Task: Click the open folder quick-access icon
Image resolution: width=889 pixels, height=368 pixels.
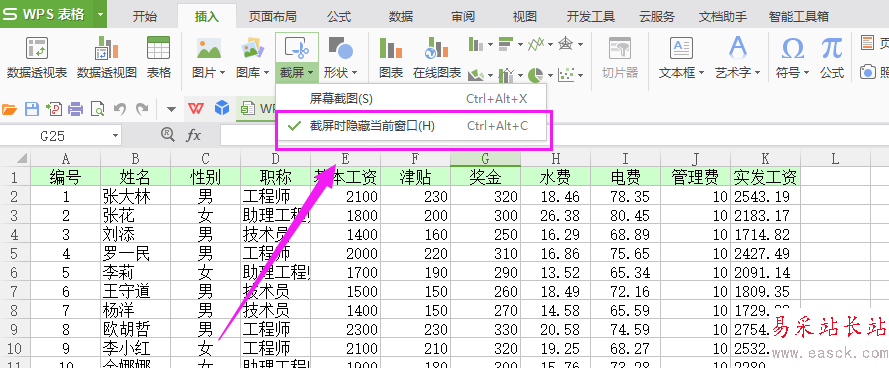Action: [10, 108]
